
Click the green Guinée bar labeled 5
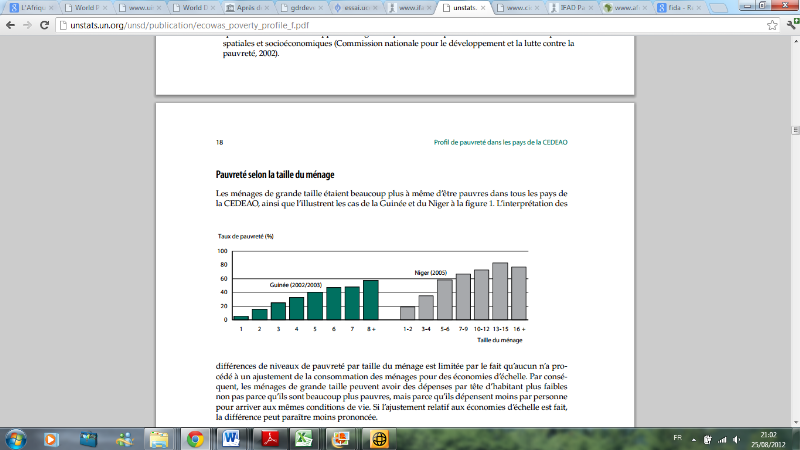tap(315, 306)
